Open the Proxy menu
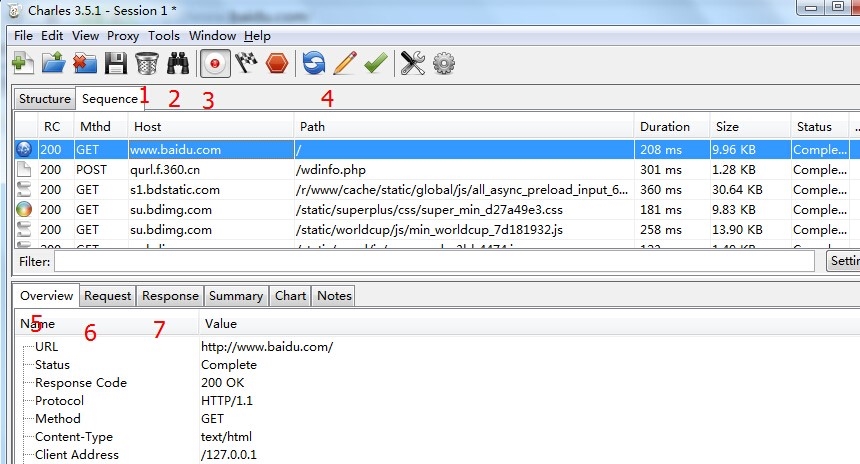The height and width of the screenshot is (464, 860). click(x=123, y=36)
